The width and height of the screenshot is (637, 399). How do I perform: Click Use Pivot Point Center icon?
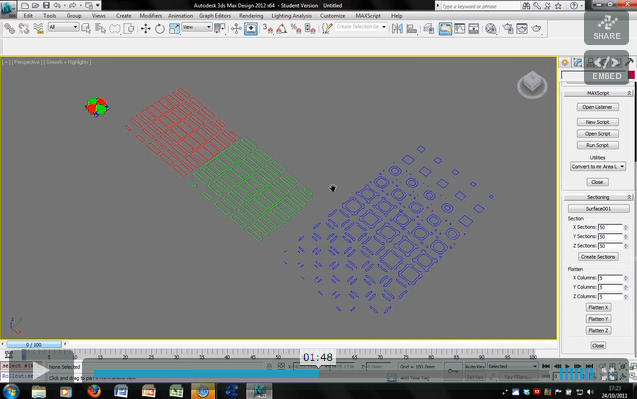(219, 28)
